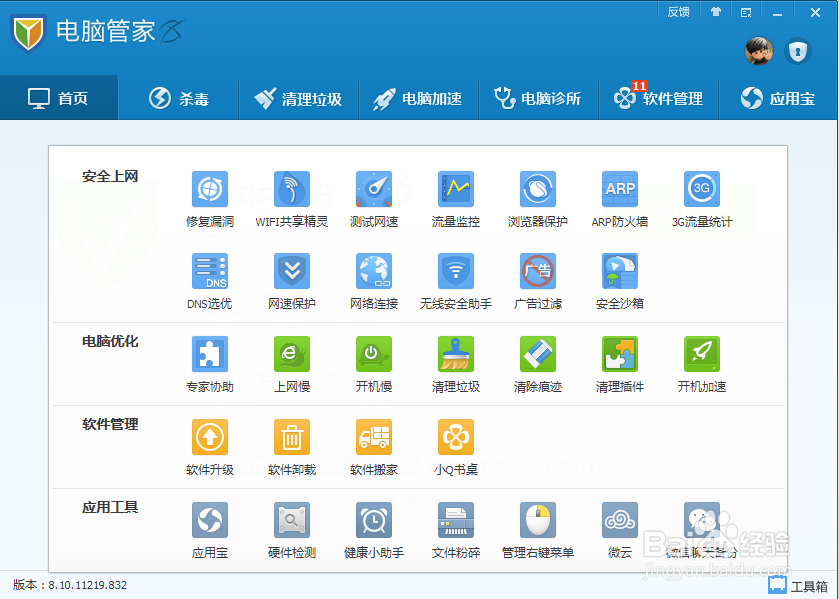
Task: Open 软件卸载 trash icon
Action: 292,437
